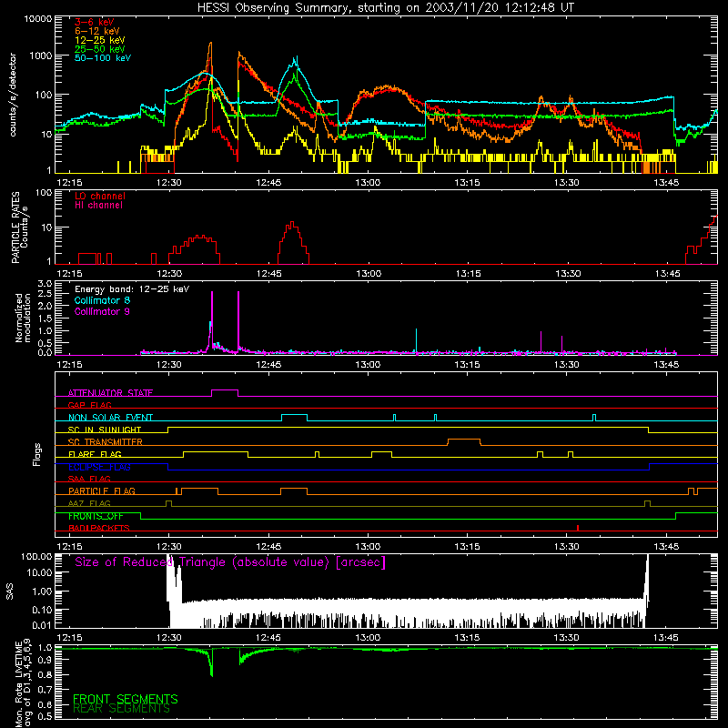Click the 'Collimator 8' legend entry
Image resolution: width=728 pixels, height=728 pixels.
[x=102, y=300]
